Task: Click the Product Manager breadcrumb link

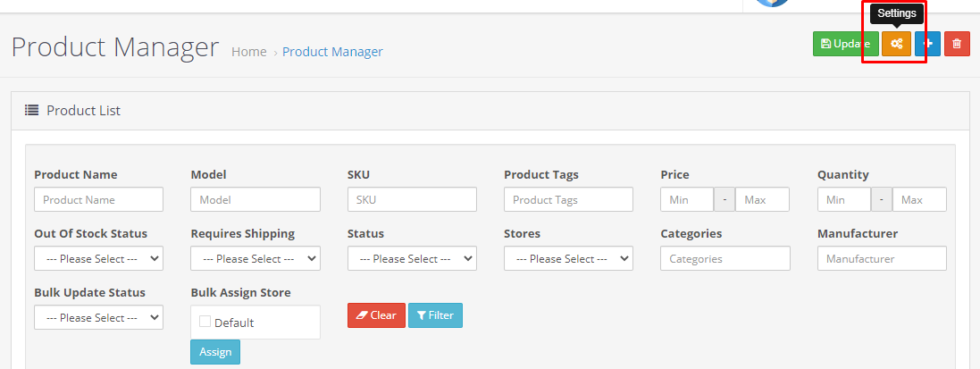Action: click(x=332, y=52)
